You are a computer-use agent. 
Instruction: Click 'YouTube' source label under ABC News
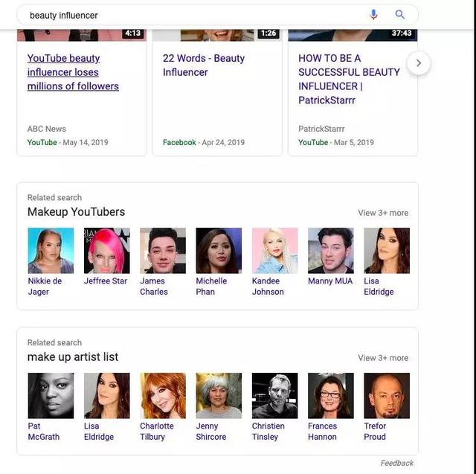[42, 142]
